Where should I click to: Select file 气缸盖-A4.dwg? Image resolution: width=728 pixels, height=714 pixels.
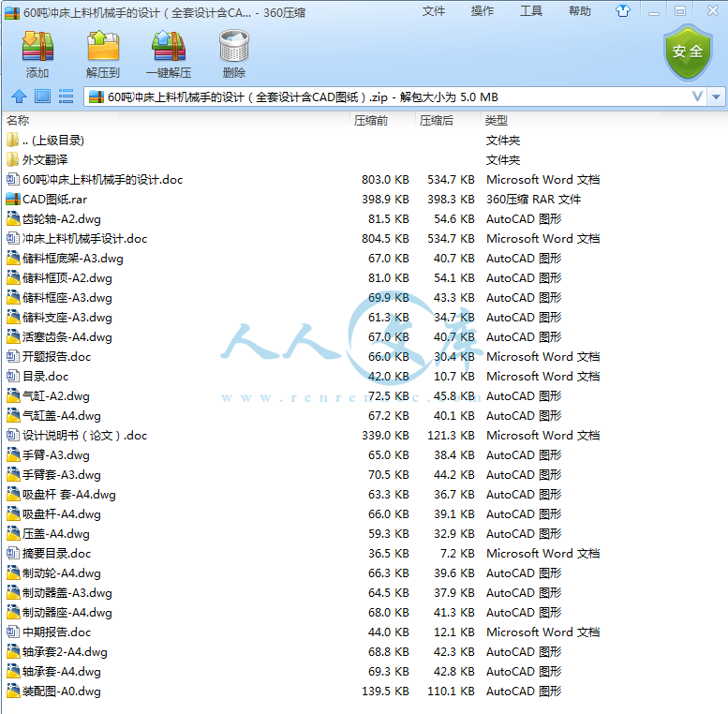(x=62, y=415)
